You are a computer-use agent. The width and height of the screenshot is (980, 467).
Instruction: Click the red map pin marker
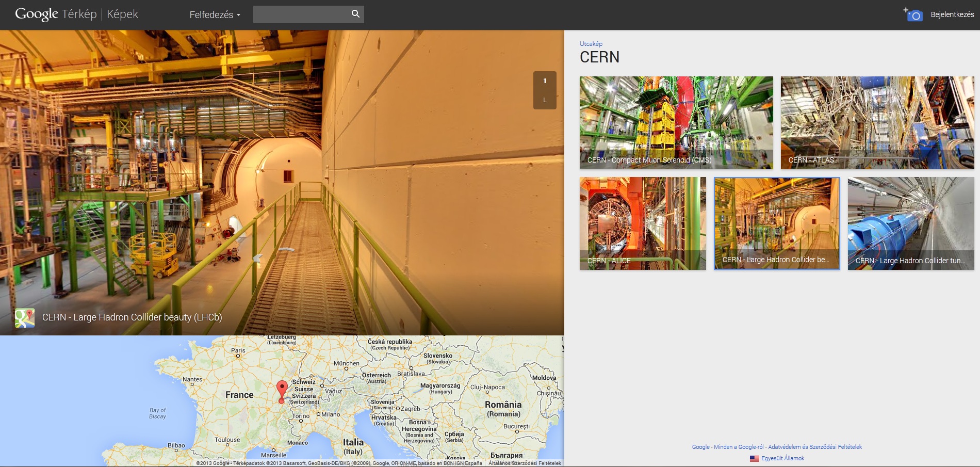coord(282,390)
